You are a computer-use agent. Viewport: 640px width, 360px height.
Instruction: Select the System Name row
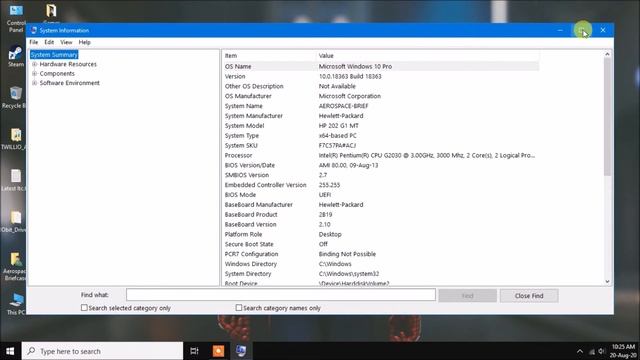(381, 106)
